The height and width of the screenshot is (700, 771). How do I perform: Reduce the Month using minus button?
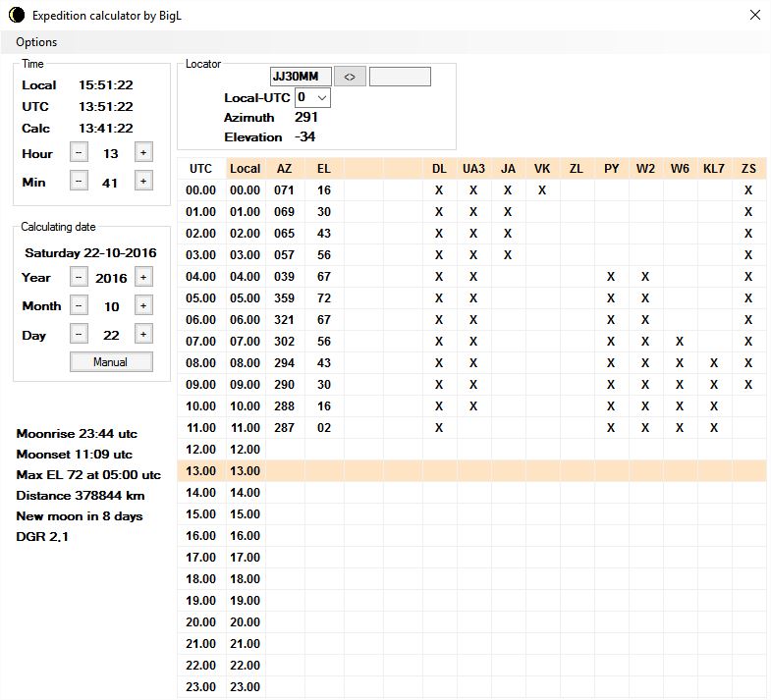[80, 305]
